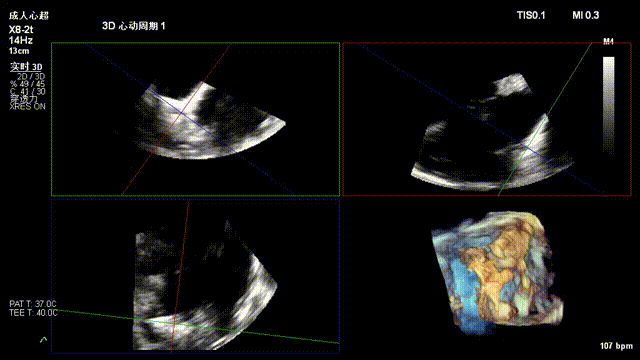Click the TEE T: 40.0C temperature readout
This screenshot has width=640, height=360.
33,313
